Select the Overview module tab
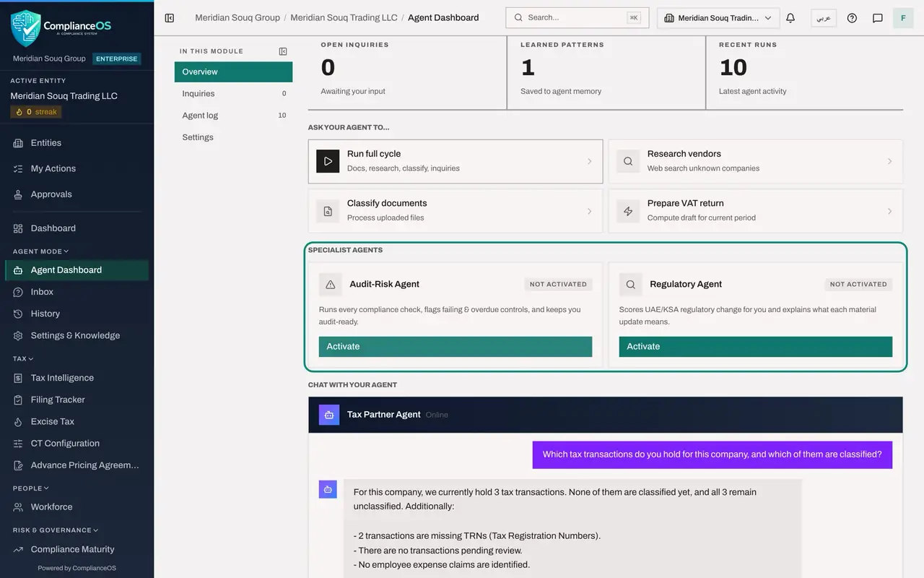This screenshot has height=578, width=924. coord(233,72)
